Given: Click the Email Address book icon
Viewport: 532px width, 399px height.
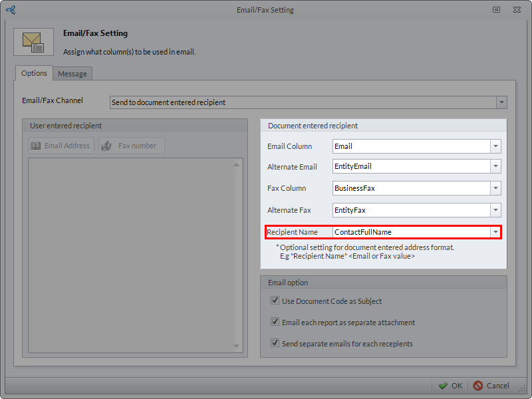Looking at the screenshot, I should [36, 146].
